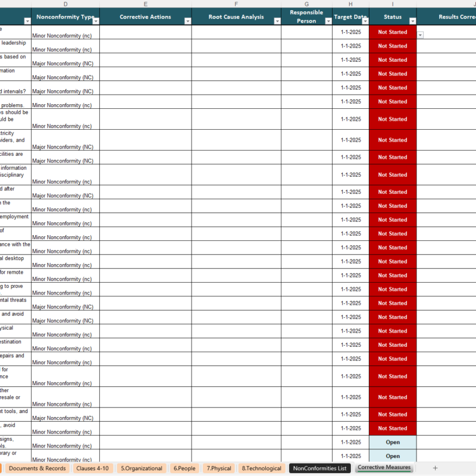Go to the Clauses 4-10 sheet tab
476x476 pixels.
pyautogui.click(x=92, y=468)
